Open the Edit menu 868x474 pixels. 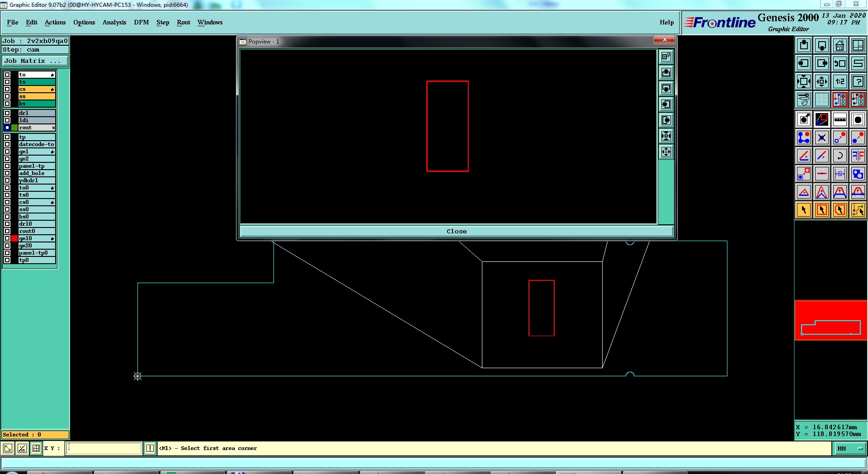click(32, 22)
